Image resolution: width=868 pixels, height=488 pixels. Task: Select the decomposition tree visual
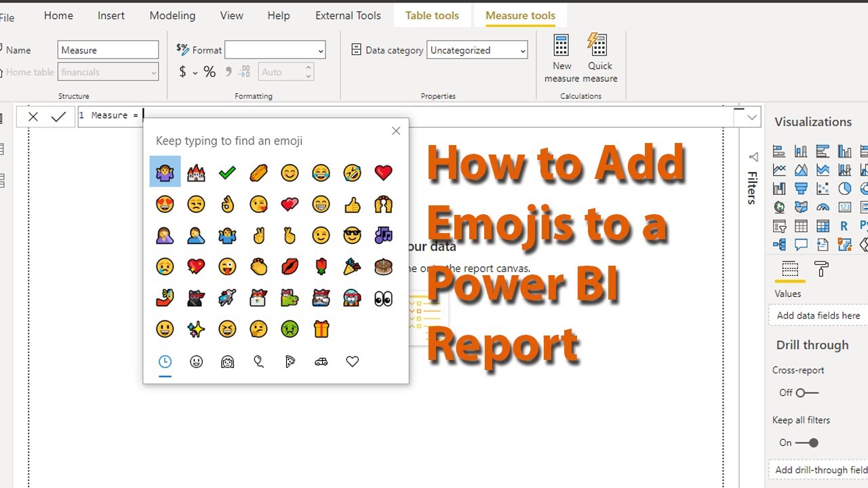[x=778, y=244]
